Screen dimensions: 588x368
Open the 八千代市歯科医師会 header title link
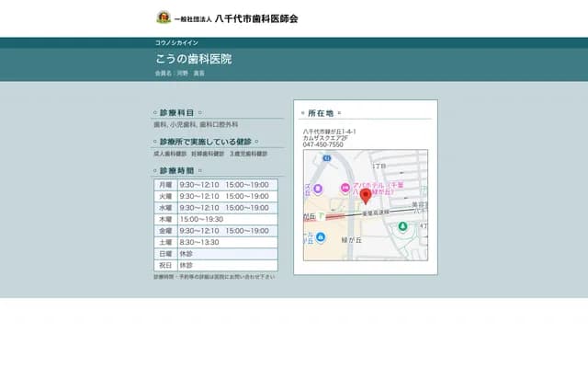(x=256, y=18)
